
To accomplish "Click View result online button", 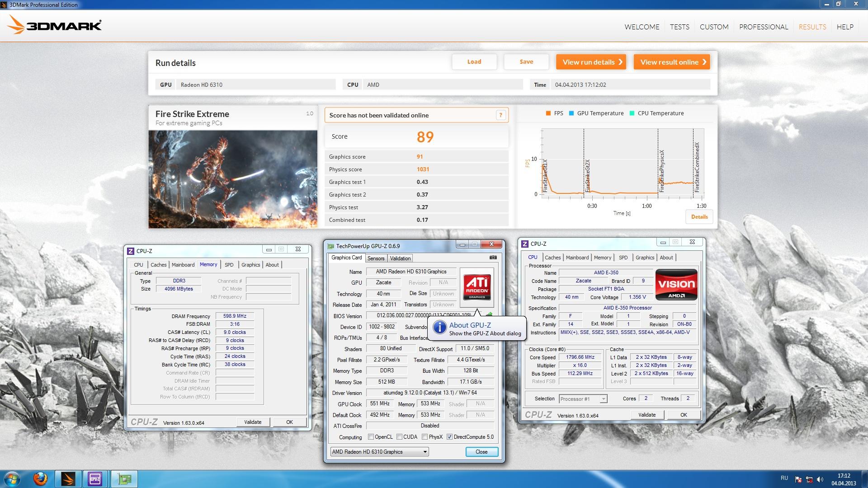I will pyautogui.click(x=672, y=62).
